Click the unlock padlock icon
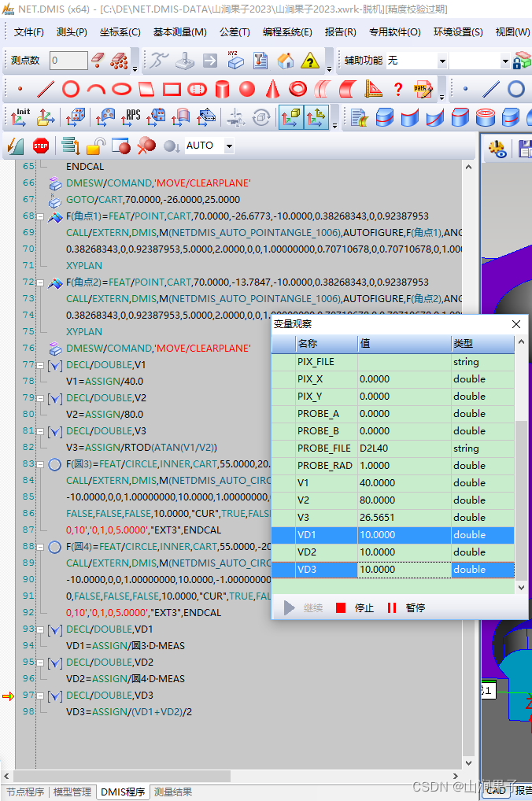532x801 pixels. 95,146
